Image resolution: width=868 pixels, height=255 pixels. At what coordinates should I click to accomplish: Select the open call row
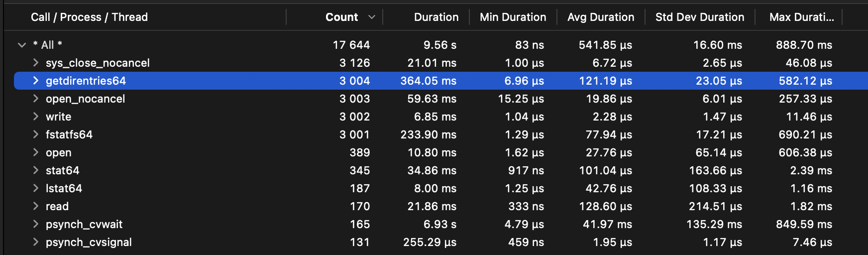point(59,152)
